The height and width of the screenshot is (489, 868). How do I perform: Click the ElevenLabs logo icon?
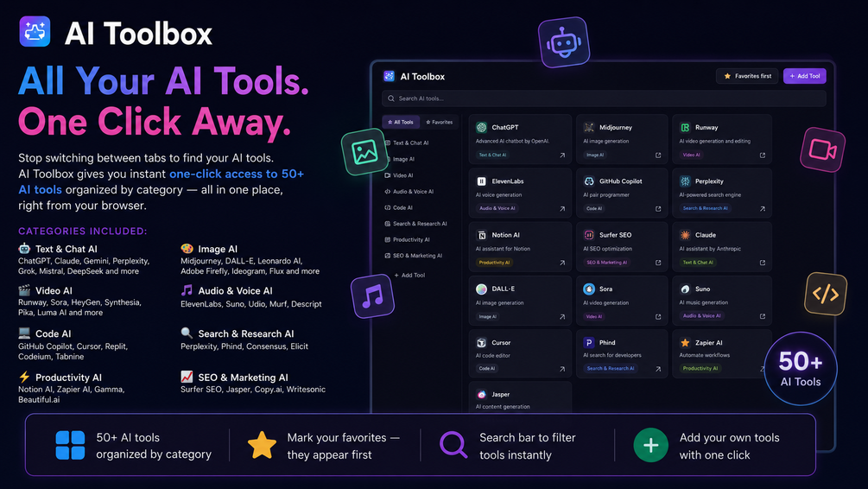tap(481, 181)
